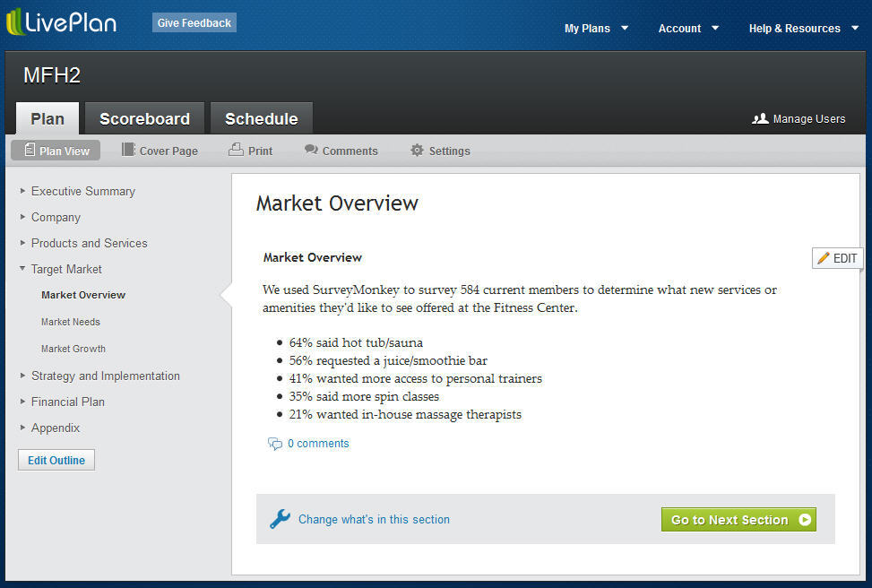The image size is (872, 588).
Task: Click the Edit Outline button
Action: point(56,459)
